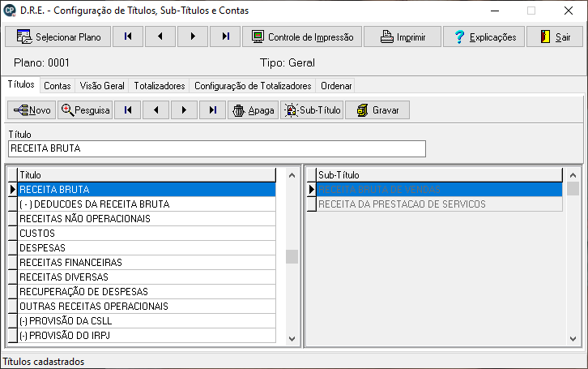The width and height of the screenshot is (588, 369).
Task: Switch to the Títulos tab
Action: (21, 84)
